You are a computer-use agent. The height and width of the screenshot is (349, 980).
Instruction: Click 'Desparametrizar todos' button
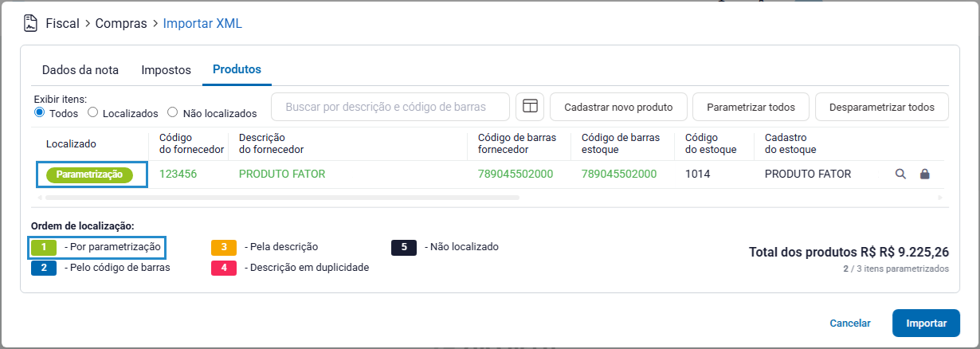[881, 107]
